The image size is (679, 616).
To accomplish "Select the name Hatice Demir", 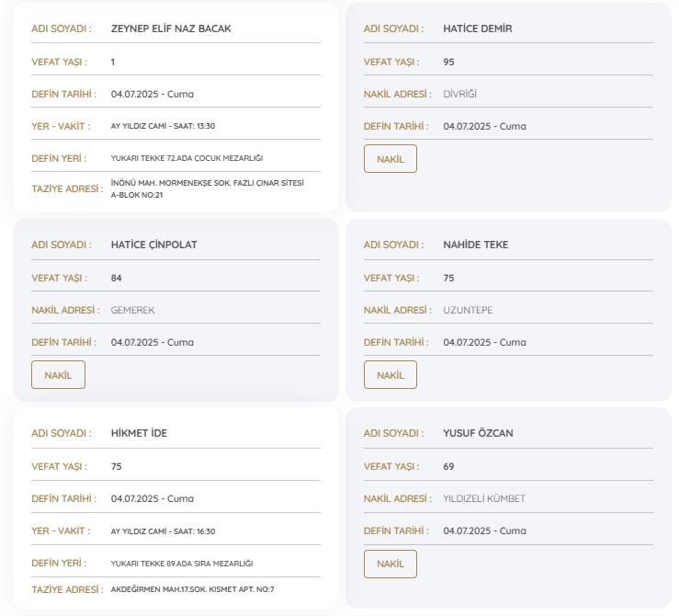I will (477, 29).
